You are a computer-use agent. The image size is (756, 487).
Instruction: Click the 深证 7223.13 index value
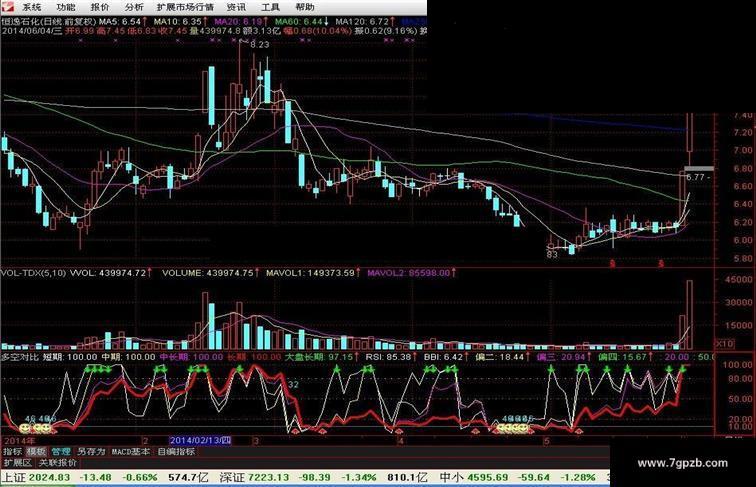click(x=254, y=478)
